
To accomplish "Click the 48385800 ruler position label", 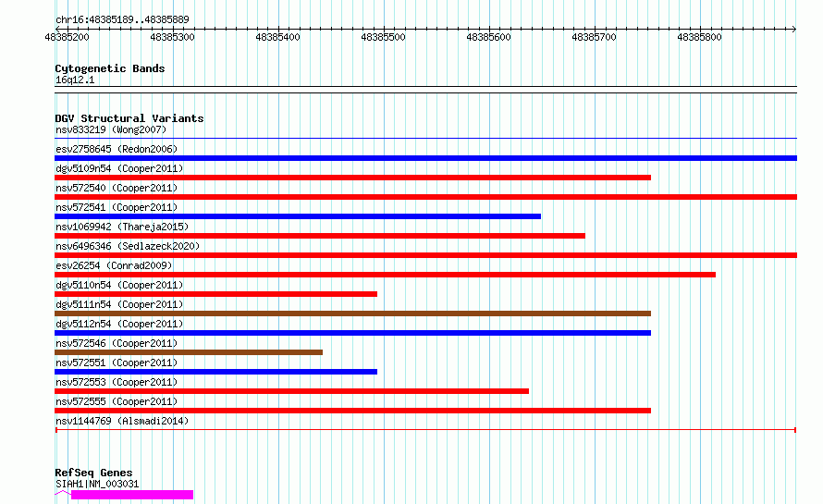I will click(x=700, y=37).
